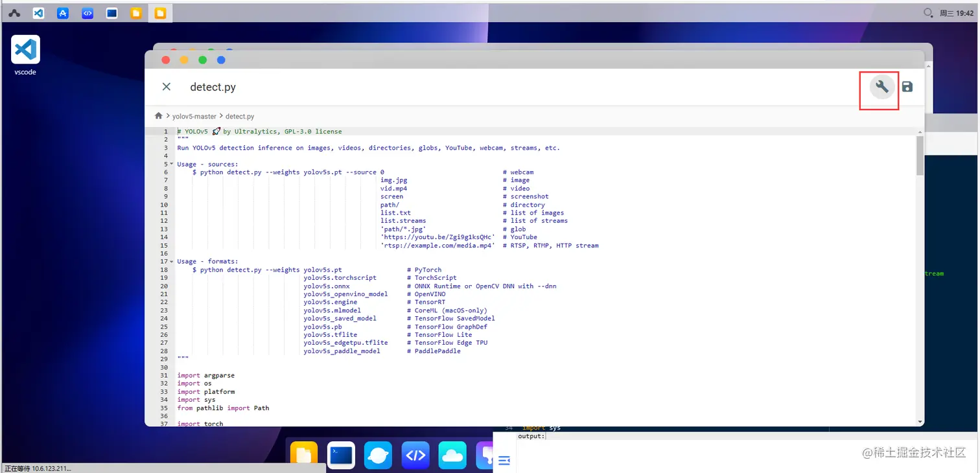Click the scrollbar down arrow in the editor
This screenshot has width=980, height=473.
tap(920, 422)
